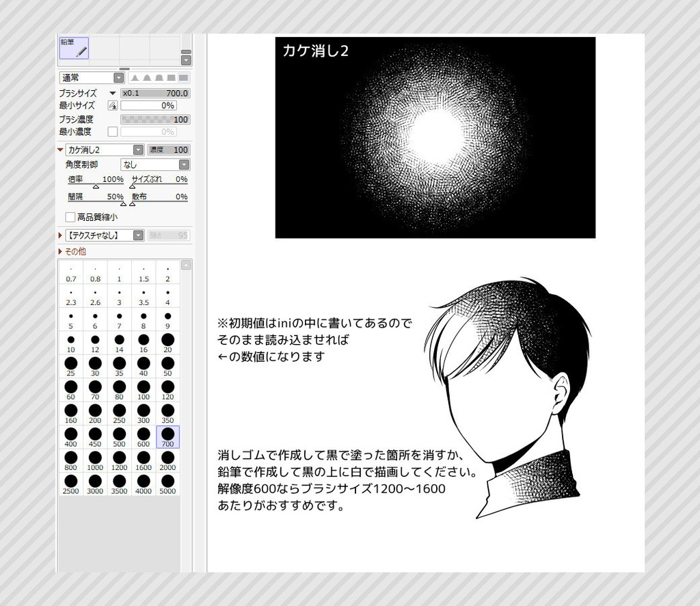The width and height of the screenshot is (700, 606).
Task: Select the second soft brush tip shape
Action: click(x=146, y=78)
